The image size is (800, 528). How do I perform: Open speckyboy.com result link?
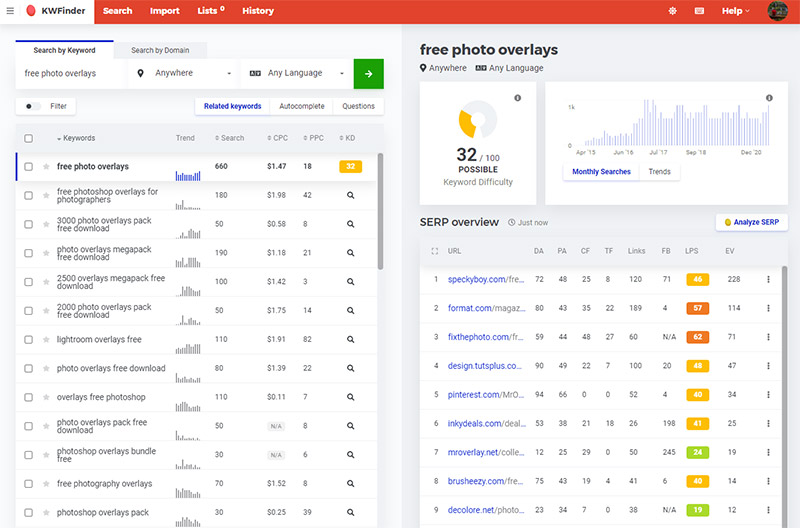pyautogui.click(x=486, y=280)
